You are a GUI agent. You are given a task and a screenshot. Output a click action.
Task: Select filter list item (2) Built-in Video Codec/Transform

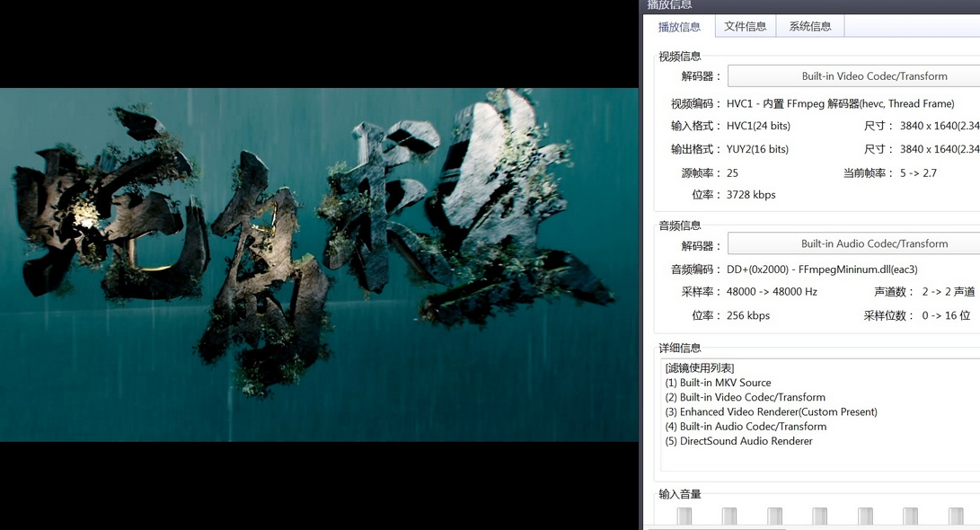(x=745, y=397)
